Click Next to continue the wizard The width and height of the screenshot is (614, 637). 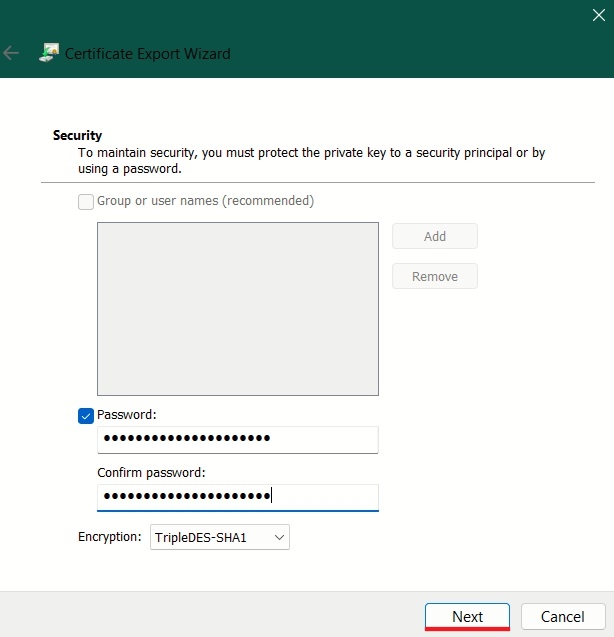(x=467, y=616)
